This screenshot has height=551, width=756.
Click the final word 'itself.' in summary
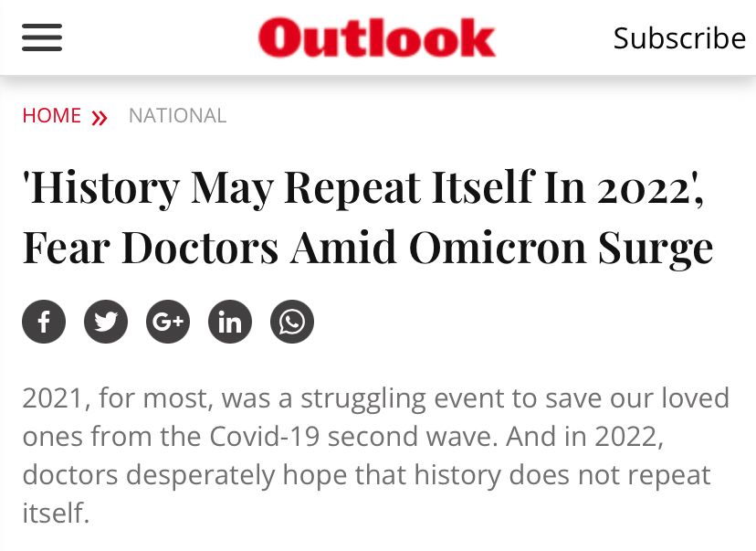(56, 513)
